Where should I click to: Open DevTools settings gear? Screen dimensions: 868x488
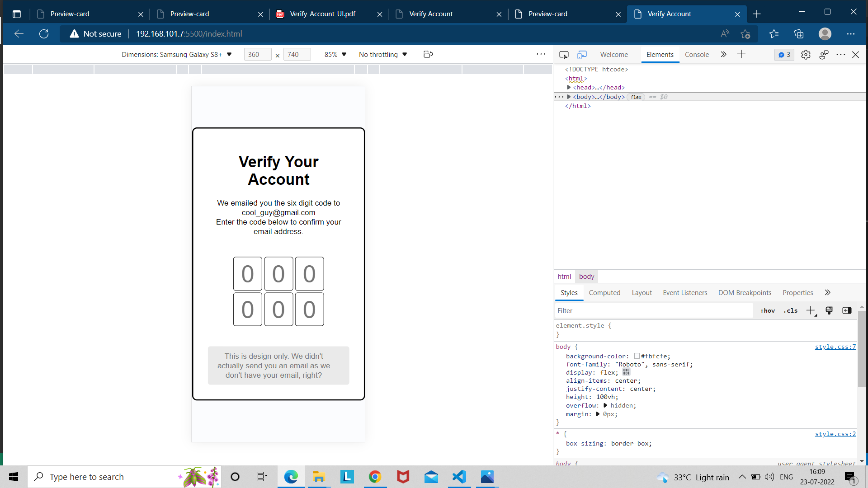pyautogui.click(x=806, y=54)
